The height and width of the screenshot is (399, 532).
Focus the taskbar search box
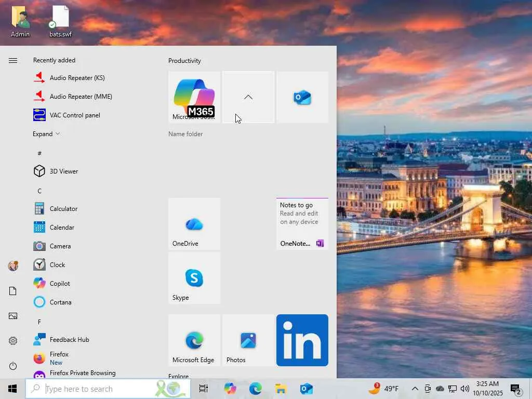[108, 389]
